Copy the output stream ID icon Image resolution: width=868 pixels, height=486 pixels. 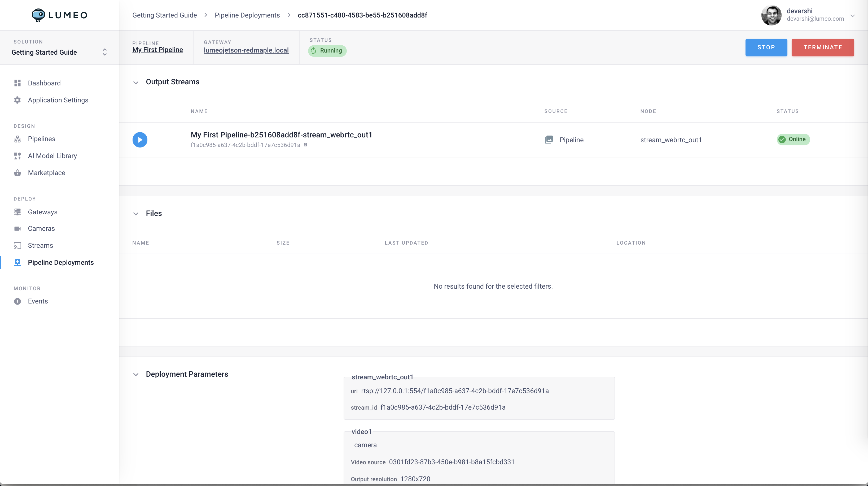pyautogui.click(x=305, y=145)
